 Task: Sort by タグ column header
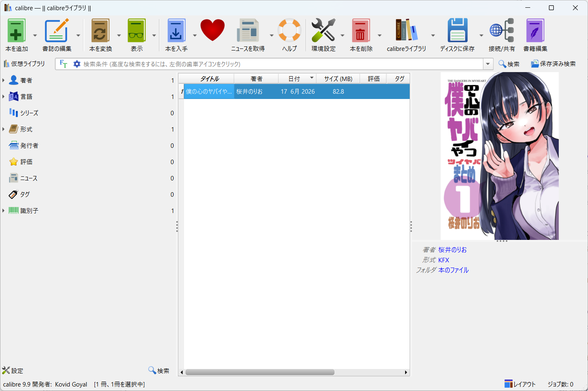tap(399, 79)
